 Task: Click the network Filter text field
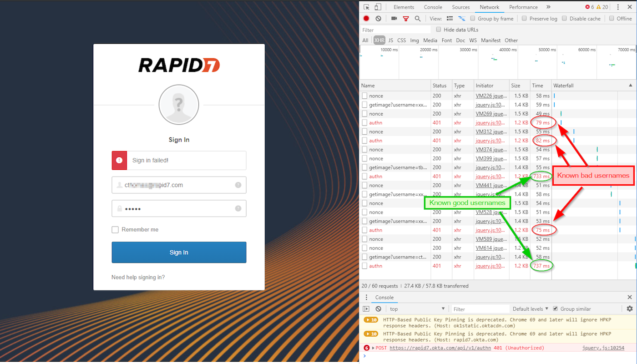[396, 30]
